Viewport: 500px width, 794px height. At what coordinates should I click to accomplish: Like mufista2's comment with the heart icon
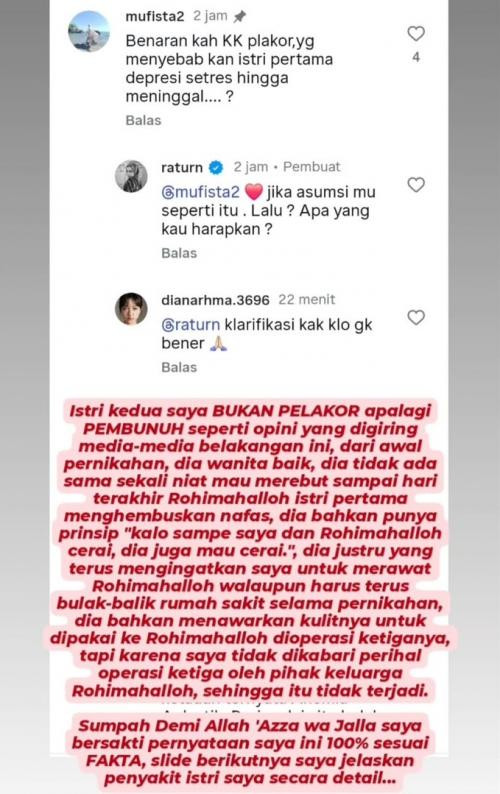click(416, 34)
